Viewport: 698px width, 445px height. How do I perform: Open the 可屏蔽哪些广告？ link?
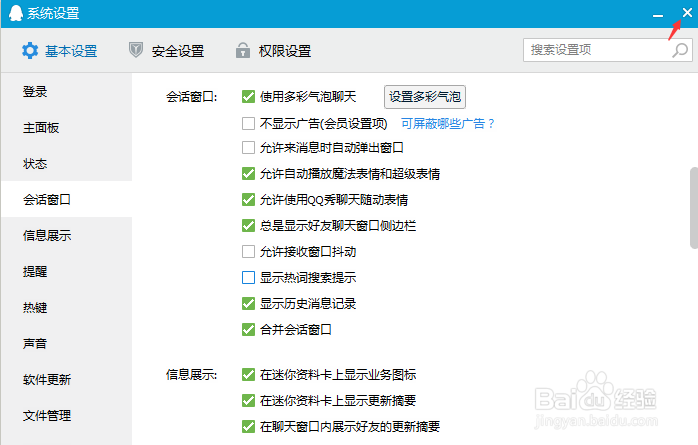click(x=448, y=123)
